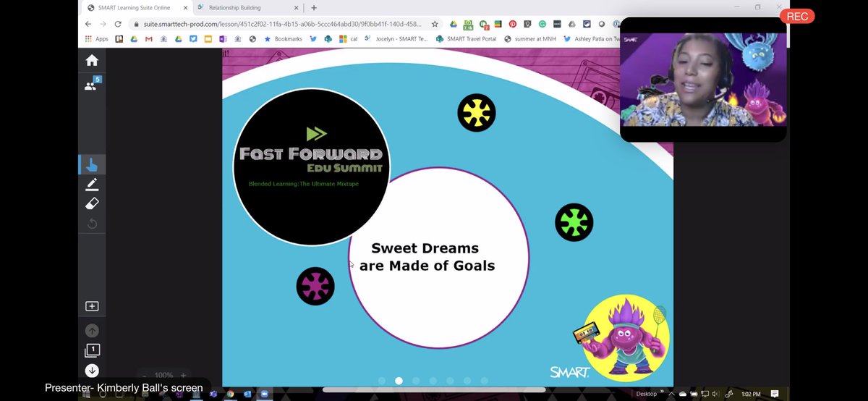
Task: Select the highlighted second slide dot
Action: coord(399,381)
